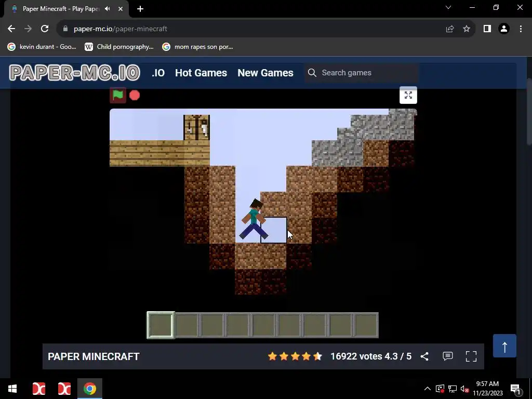This screenshot has height=399, width=532.
Task: Click the crafting table block in the game
Action: tap(197, 128)
